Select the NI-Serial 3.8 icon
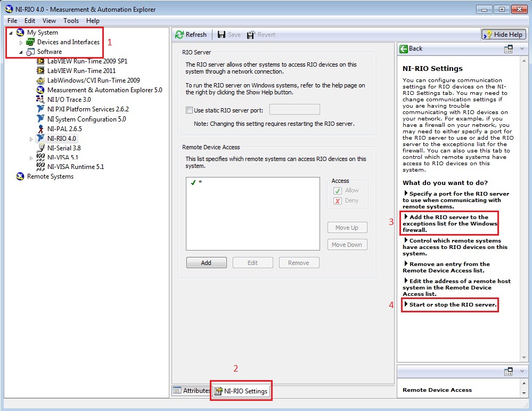The image size is (532, 411). [x=40, y=148]
